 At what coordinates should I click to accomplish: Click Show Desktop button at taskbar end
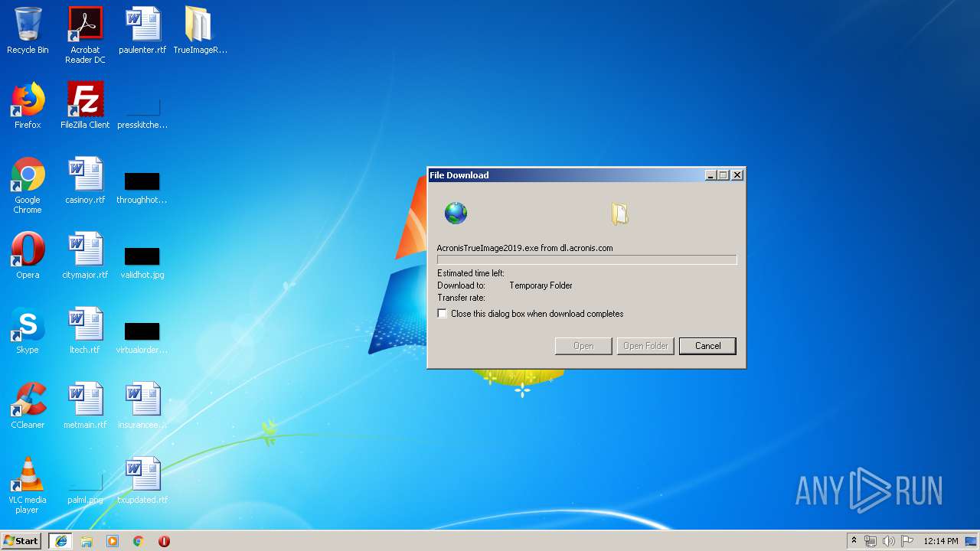pyautogui.click(x=972, y=541)
